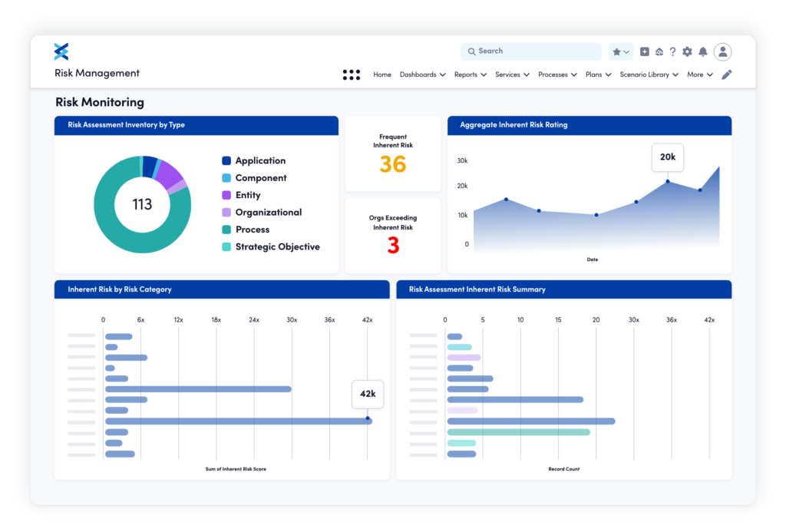Click the notifications bell icon

[703, 51]
